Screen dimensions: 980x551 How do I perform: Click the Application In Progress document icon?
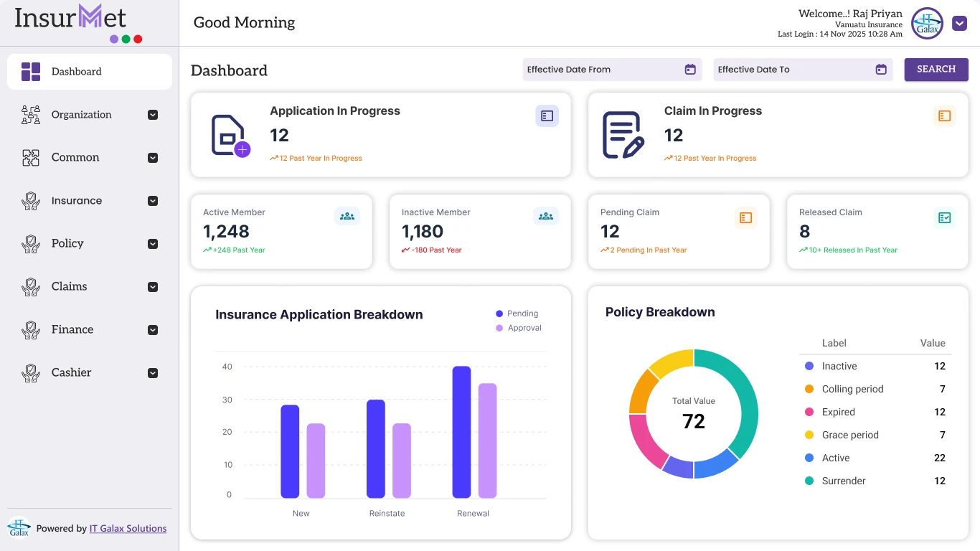click(230, 136)
